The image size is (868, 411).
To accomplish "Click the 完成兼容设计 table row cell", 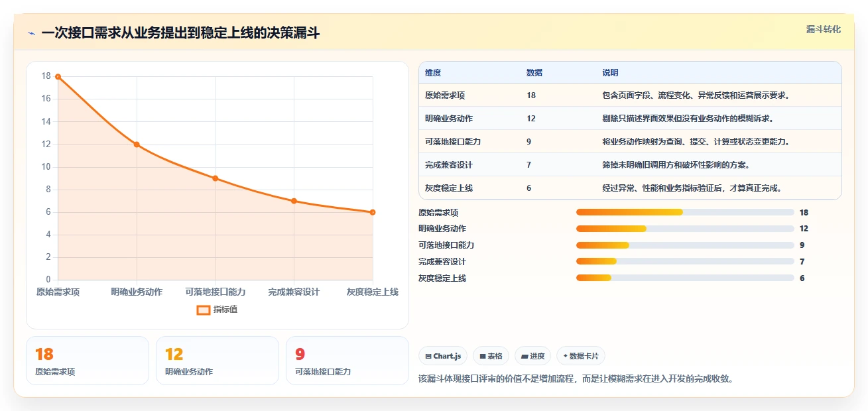I will point(449,165).
